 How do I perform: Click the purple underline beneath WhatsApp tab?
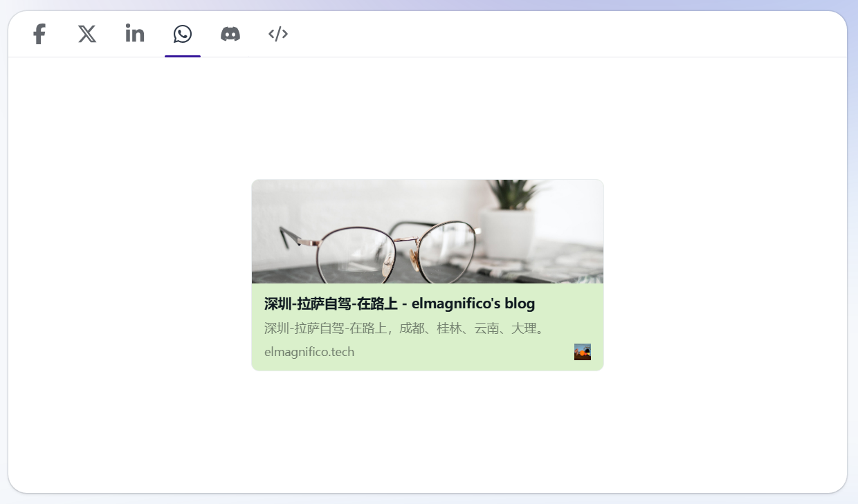[183, 56]
